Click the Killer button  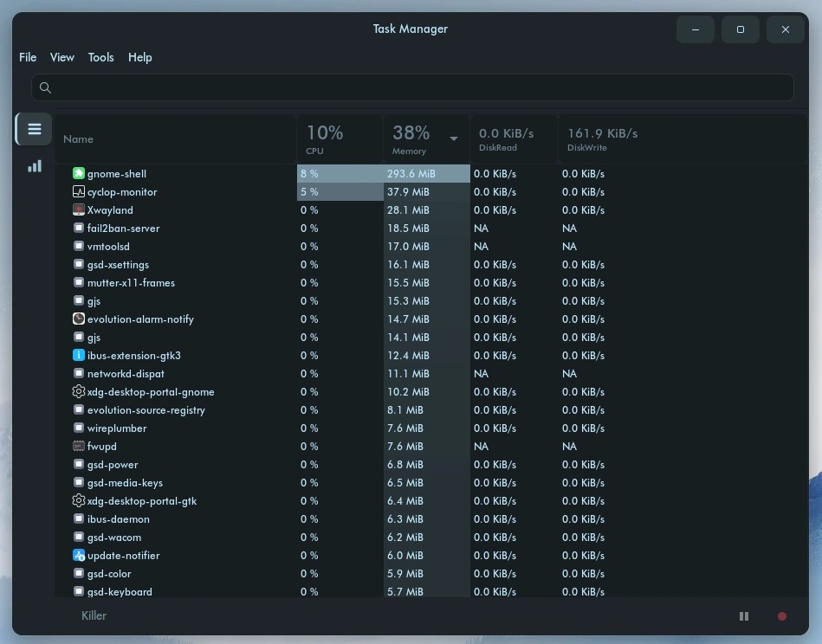pyautogui.click(x=94, y=615)
